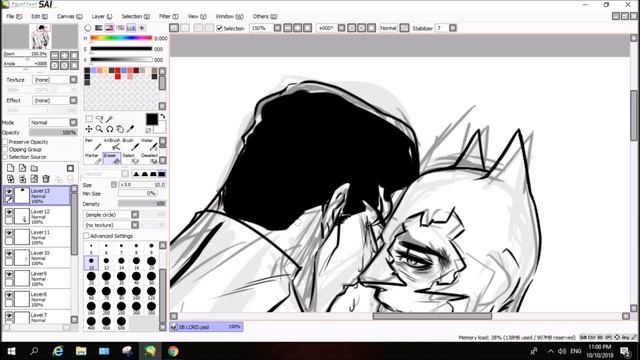Select the Pen tool
Image resolution: width=640 pixels, height=360 pixels.
93,144
